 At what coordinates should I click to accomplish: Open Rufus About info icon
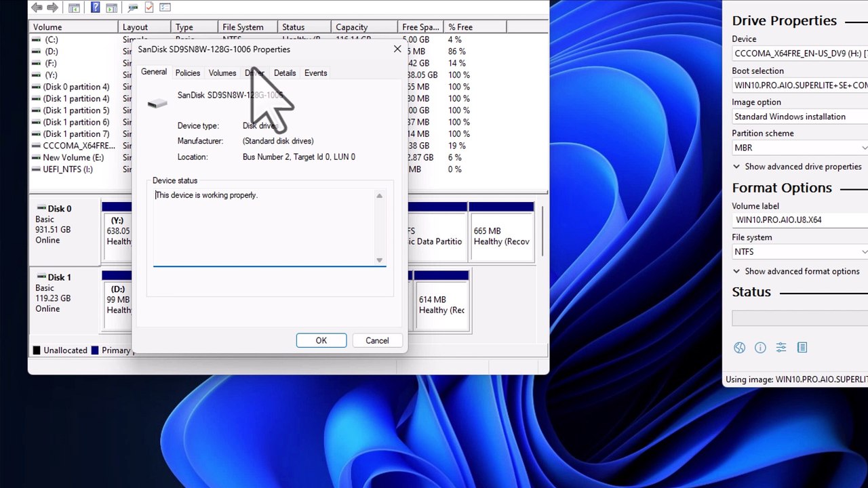(760, 348)
